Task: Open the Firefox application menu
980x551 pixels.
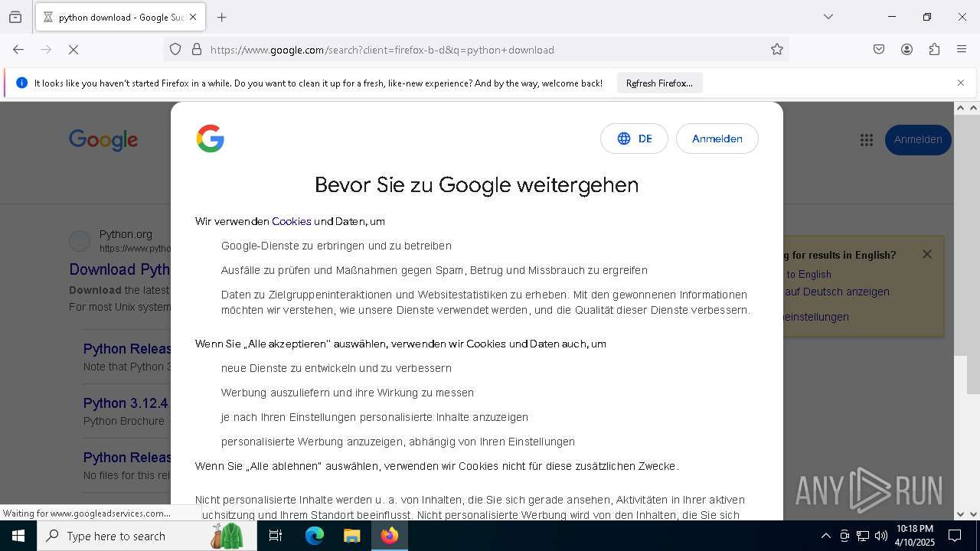Action: pyautogui.click(x=962, y=50)
